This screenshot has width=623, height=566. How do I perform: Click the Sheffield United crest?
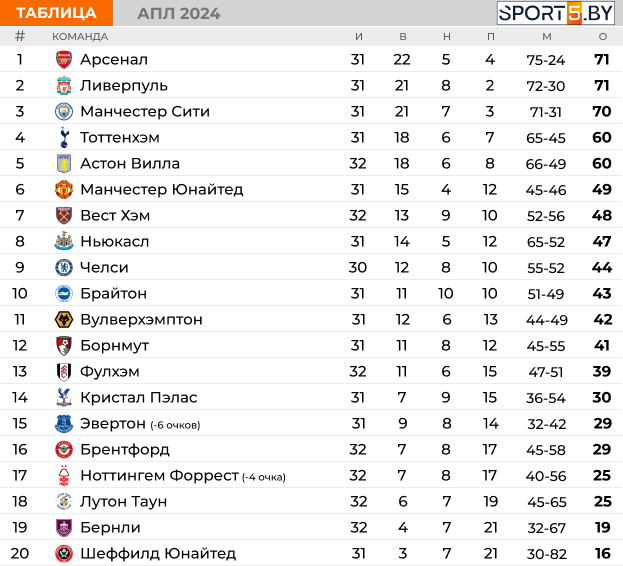(x=64, y=553)
